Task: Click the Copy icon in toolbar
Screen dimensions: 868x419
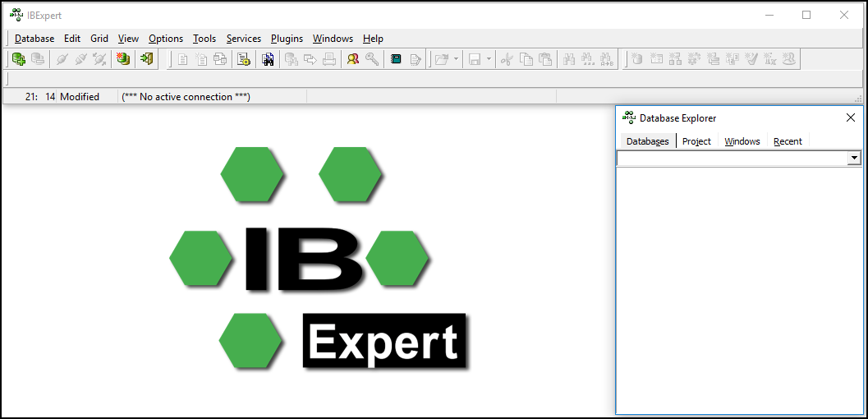Action: 526,59
